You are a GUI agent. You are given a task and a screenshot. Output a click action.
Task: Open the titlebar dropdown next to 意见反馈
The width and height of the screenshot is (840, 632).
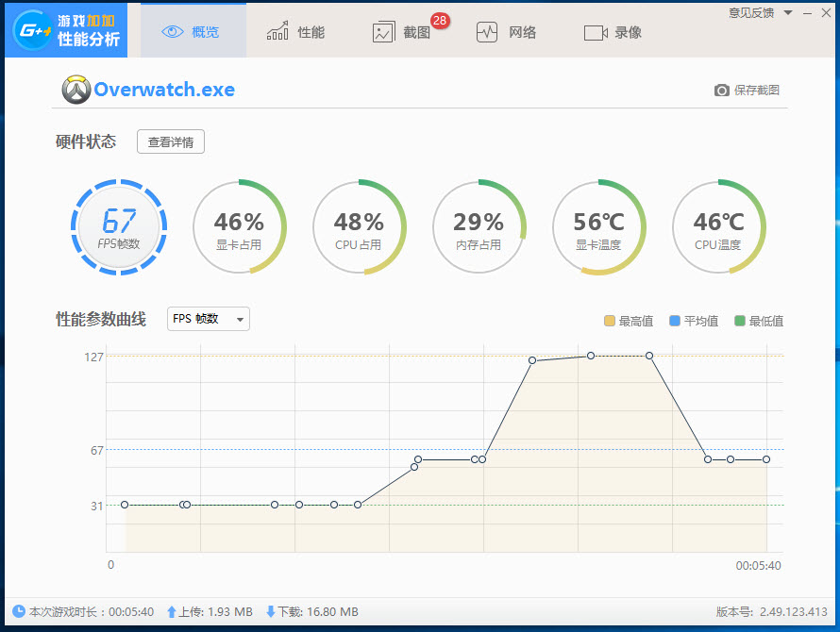tap(788, 12)
